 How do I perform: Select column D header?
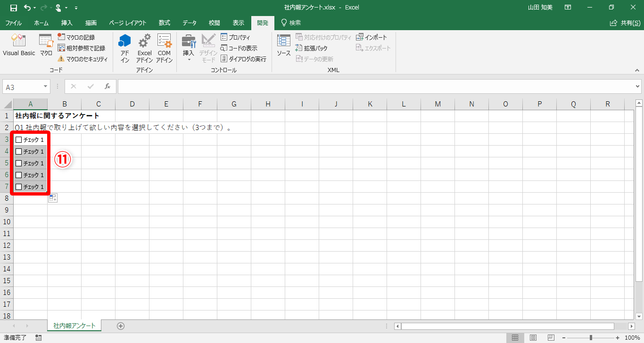(x=132, y=104)
